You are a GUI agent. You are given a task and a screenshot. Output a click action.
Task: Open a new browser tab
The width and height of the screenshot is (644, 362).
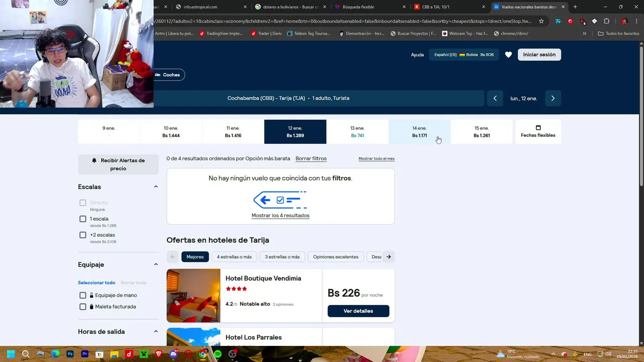tap(575, 7)
